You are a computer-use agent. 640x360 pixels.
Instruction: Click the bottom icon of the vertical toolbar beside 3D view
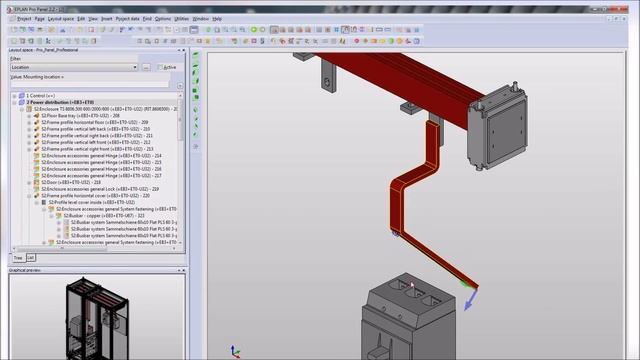[196, 146]
